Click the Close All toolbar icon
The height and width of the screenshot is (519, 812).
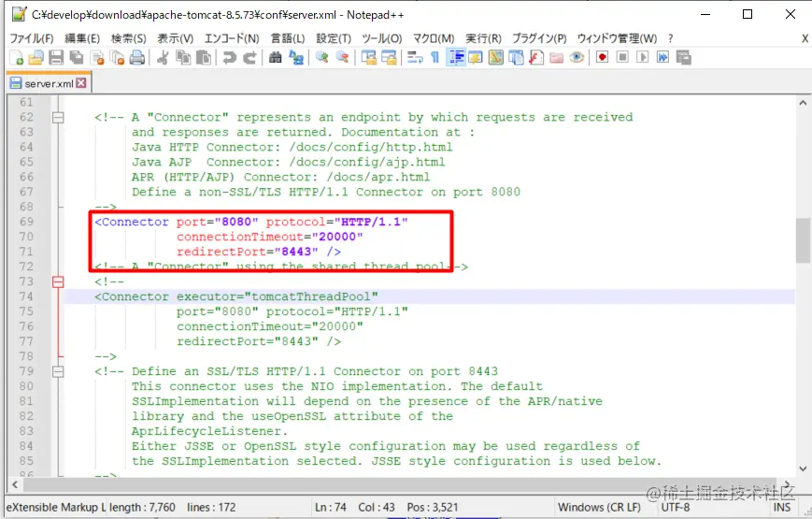[118, 58]
